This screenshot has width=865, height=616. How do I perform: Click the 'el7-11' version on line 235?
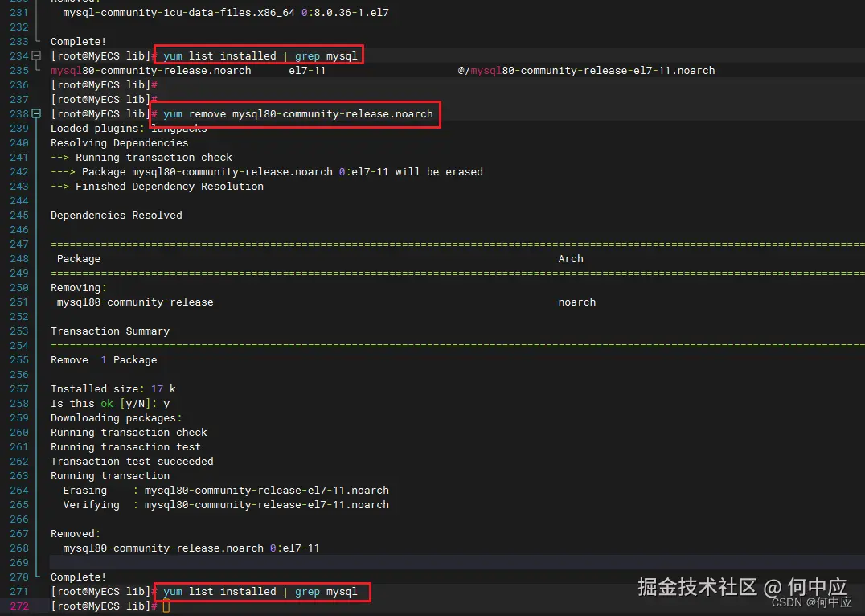[x=307, y=71]
